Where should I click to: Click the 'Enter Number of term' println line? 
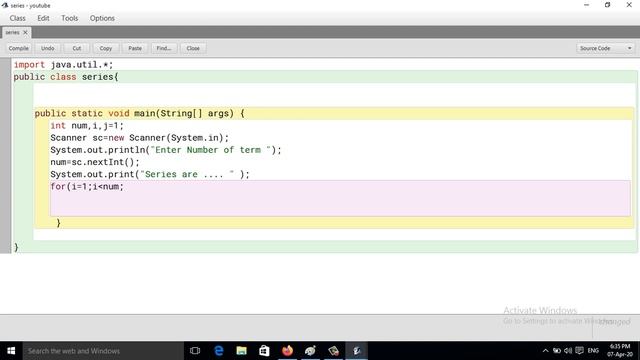coord(166,150)
